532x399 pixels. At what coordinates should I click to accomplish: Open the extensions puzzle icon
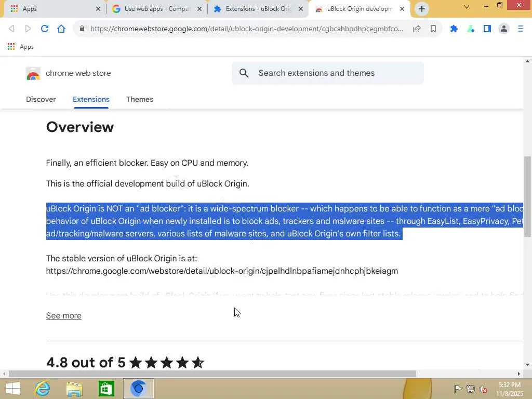pyautogui.click(x=454, y=29)
